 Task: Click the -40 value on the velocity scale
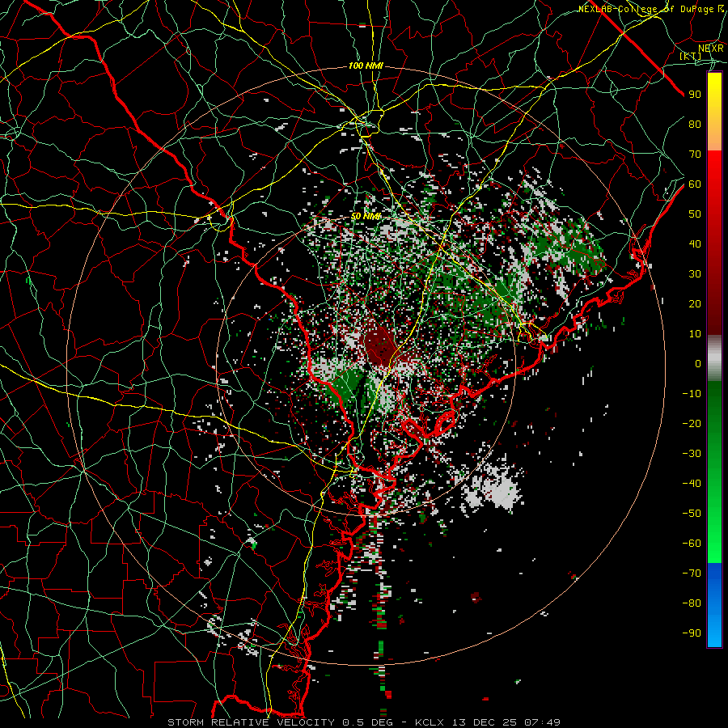tap(692, 484)
